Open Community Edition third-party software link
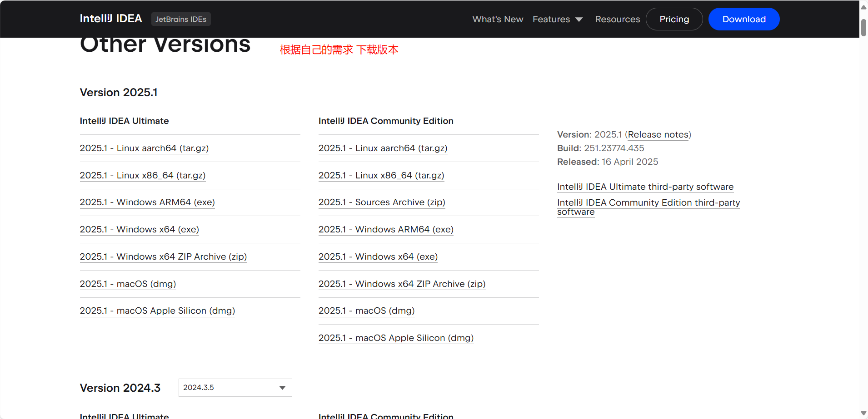Screen dimensions: 868x419 [x=649, y=207]
